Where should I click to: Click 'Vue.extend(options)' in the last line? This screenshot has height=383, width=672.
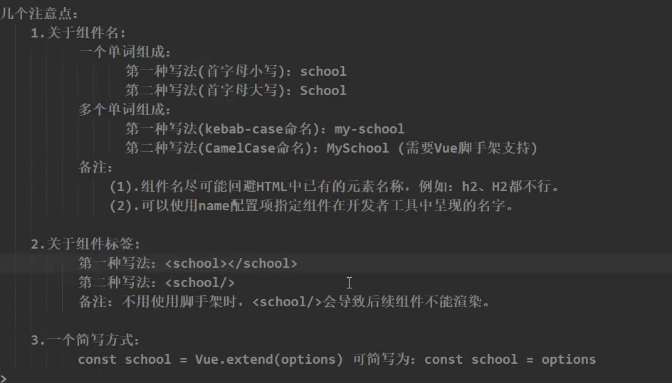[269, 359]
